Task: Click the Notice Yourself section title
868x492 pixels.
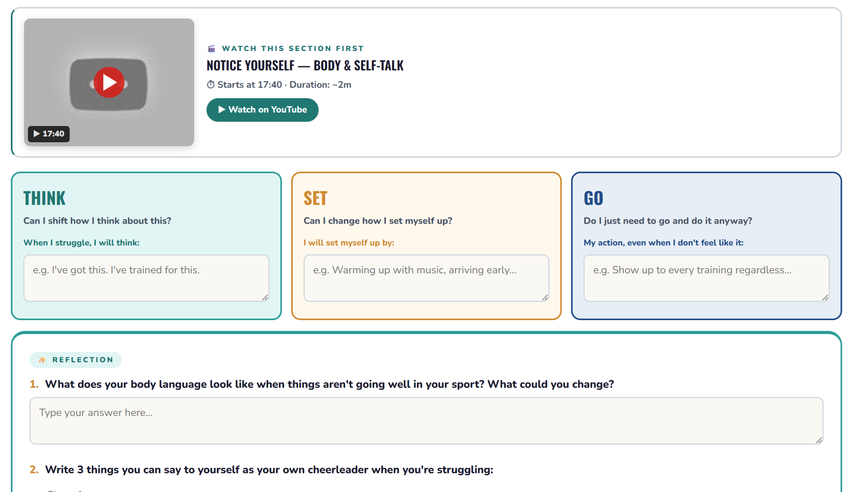Action: click(x=305, y=65)
